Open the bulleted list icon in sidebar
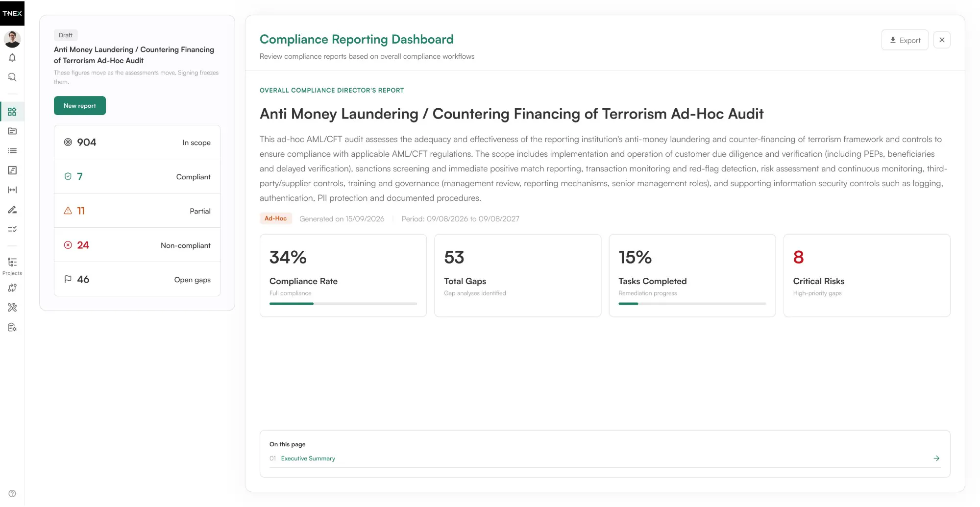The width and height of the screenshot is (980, 507). click(12, 151)
